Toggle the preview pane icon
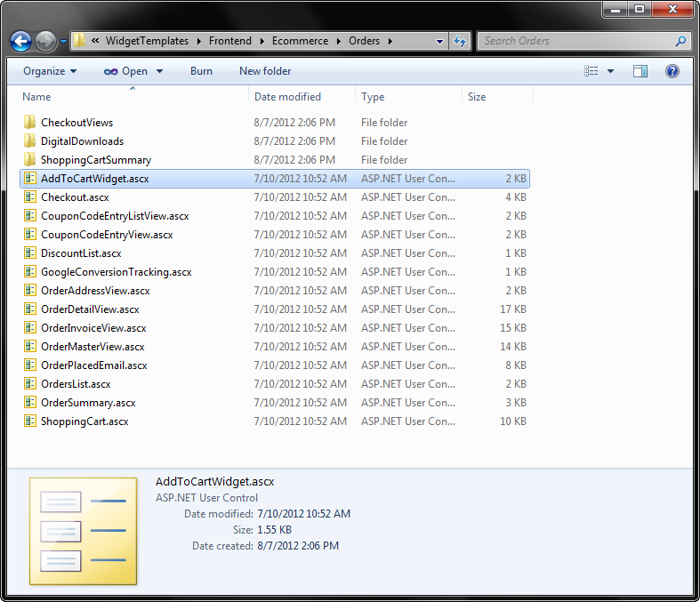This screenshot has height=602, width=700. 640,71
